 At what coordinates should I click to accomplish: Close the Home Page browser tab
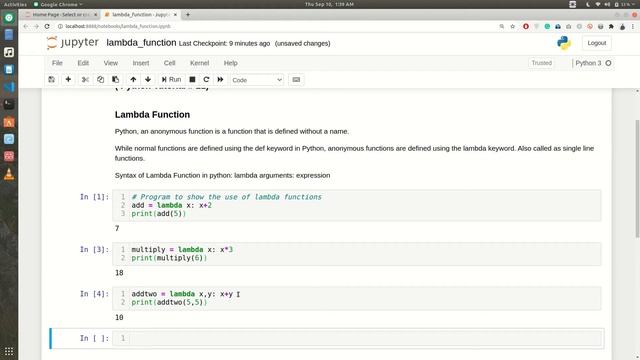[x=96, y=15]
